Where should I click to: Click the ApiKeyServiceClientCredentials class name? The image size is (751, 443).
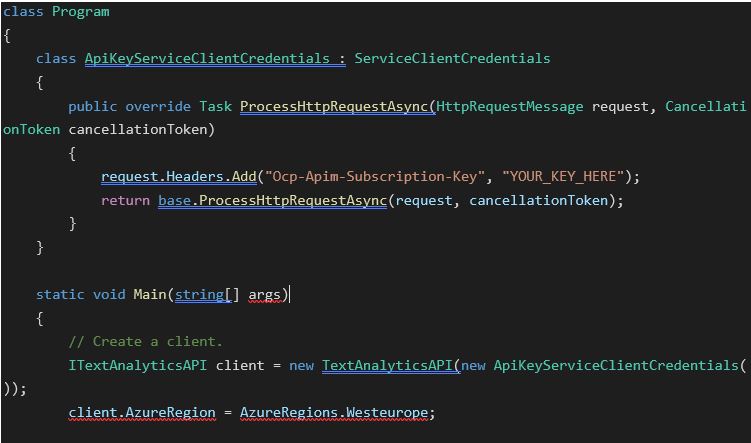point(207,58)
